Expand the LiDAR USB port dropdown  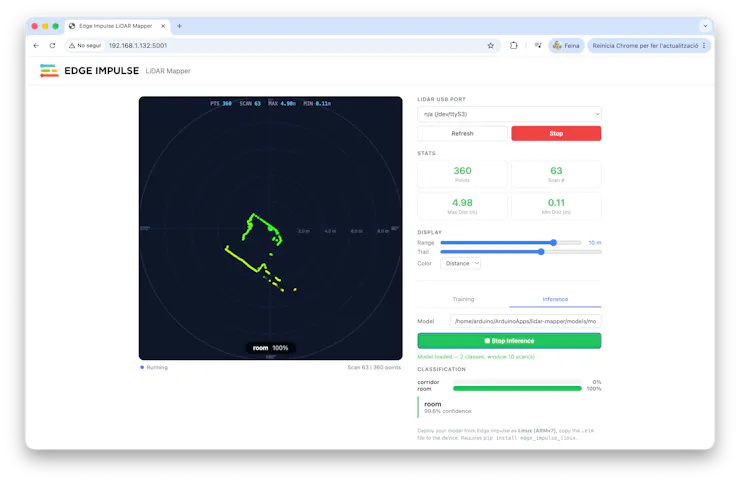[x=509, y=114]
